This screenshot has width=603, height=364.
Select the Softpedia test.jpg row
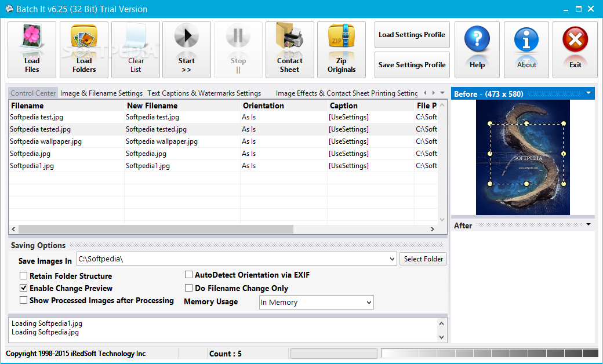tap(223, 117)
